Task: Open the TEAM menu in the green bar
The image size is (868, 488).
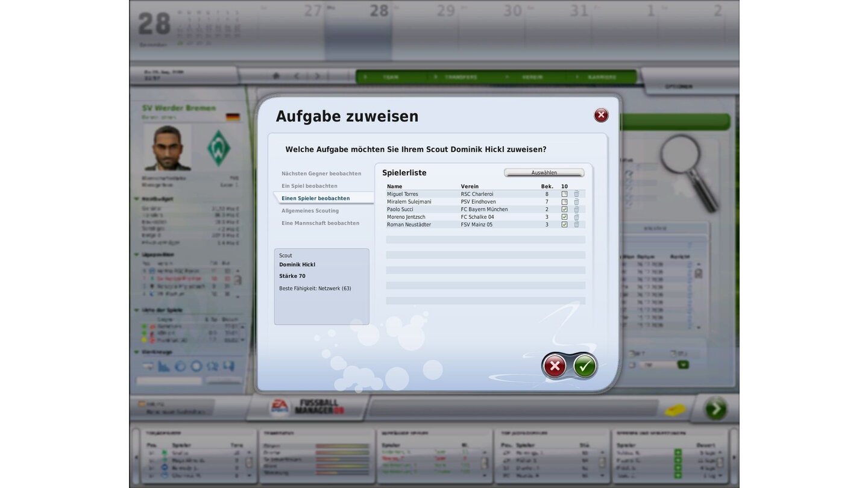Action: [391, 77]
